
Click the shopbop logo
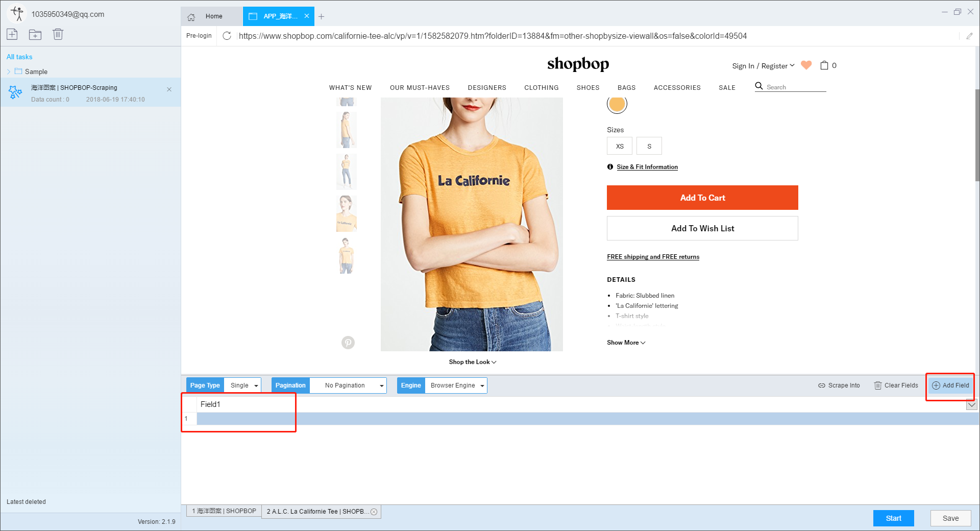(578, 64)
